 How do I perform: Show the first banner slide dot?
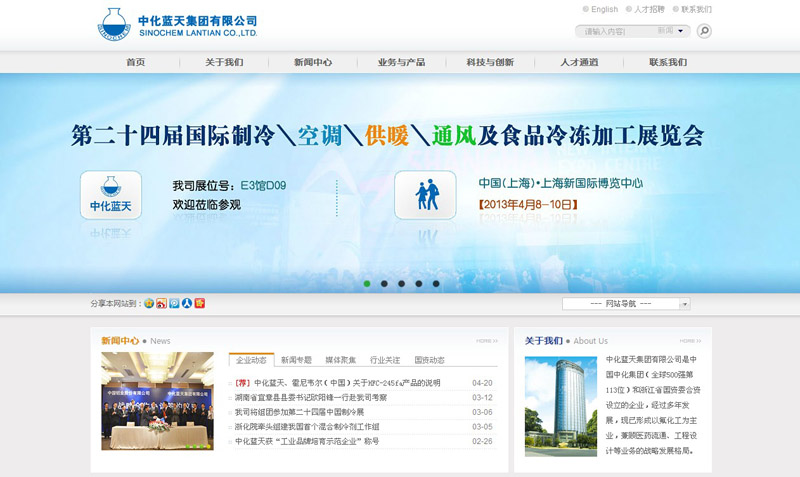367,284
